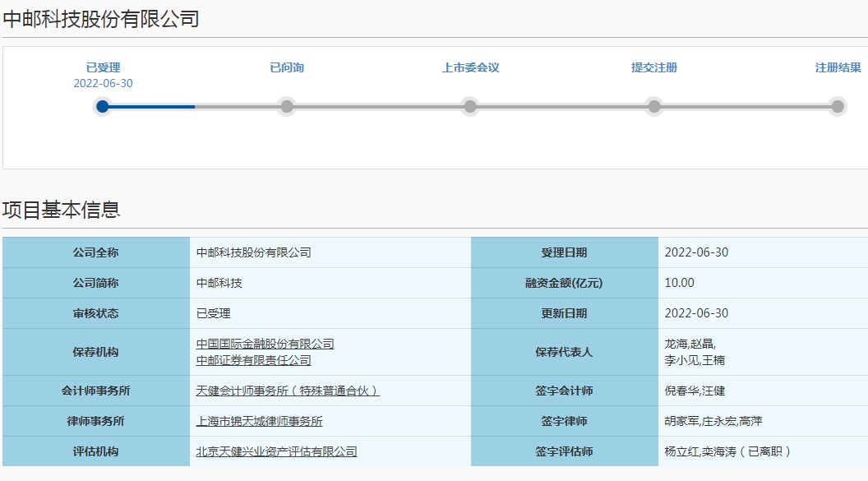The width and height of the screenshot is (868, 481).
Task: Click the 2022-06-30 date under 已受理
Action: [x=103, y=83]
